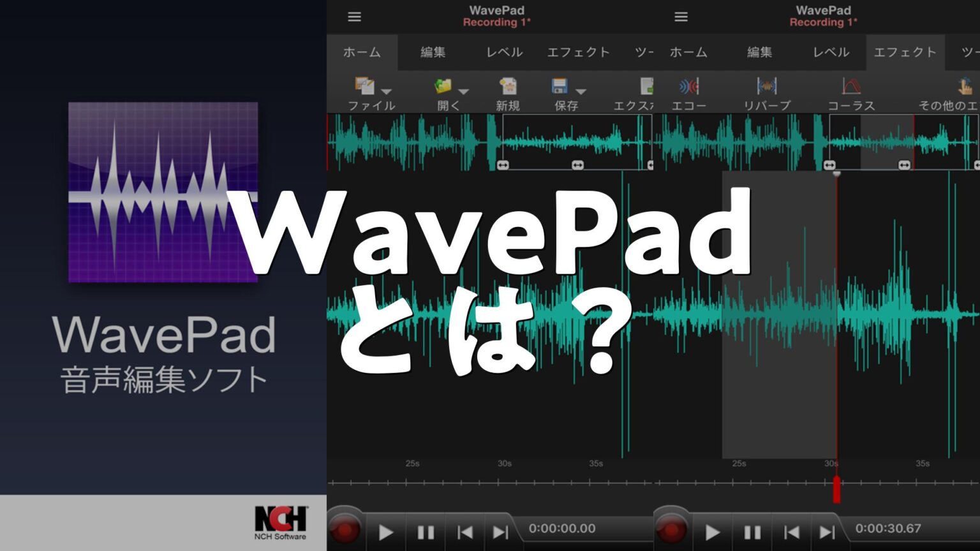Click the red playhead marker at 30s

pyautogui.click(x=836, y=490)
